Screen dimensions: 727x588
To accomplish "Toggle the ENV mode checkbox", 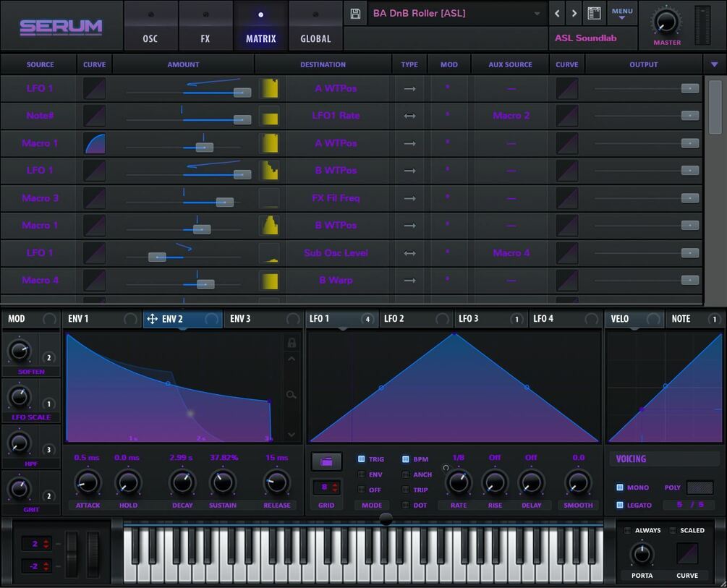I will coord(362,474).
